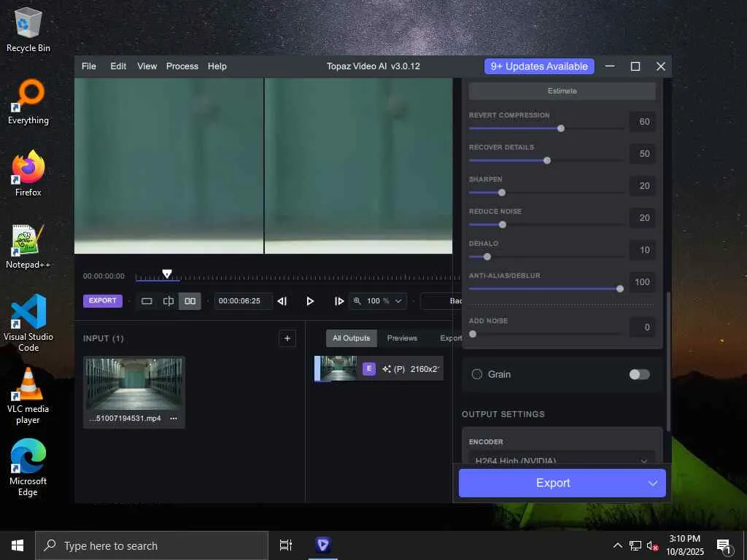
Task: Open Recycle Bin on desktop
Action: [28, 29]
